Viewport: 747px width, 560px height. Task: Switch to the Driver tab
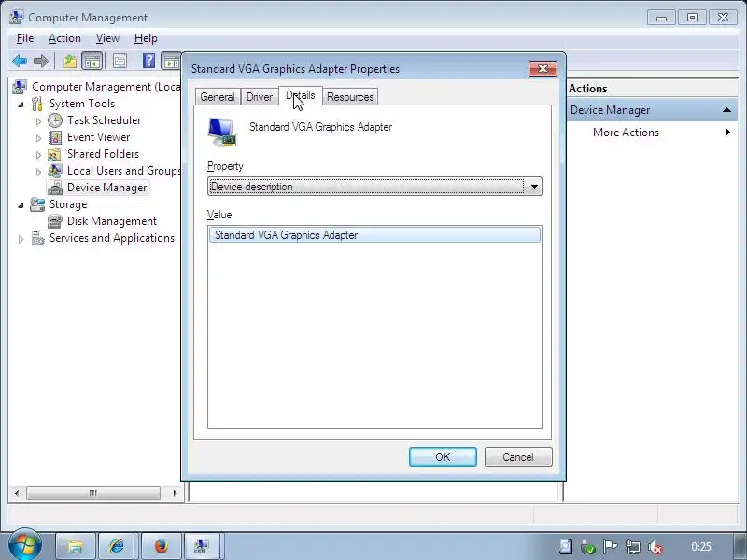pyautogui.click(x=260, y=97)
